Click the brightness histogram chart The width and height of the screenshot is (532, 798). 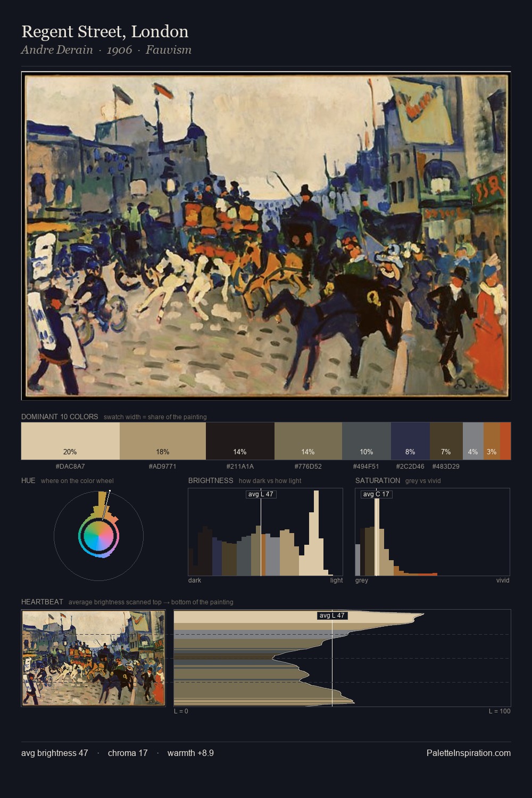point(265,532)
